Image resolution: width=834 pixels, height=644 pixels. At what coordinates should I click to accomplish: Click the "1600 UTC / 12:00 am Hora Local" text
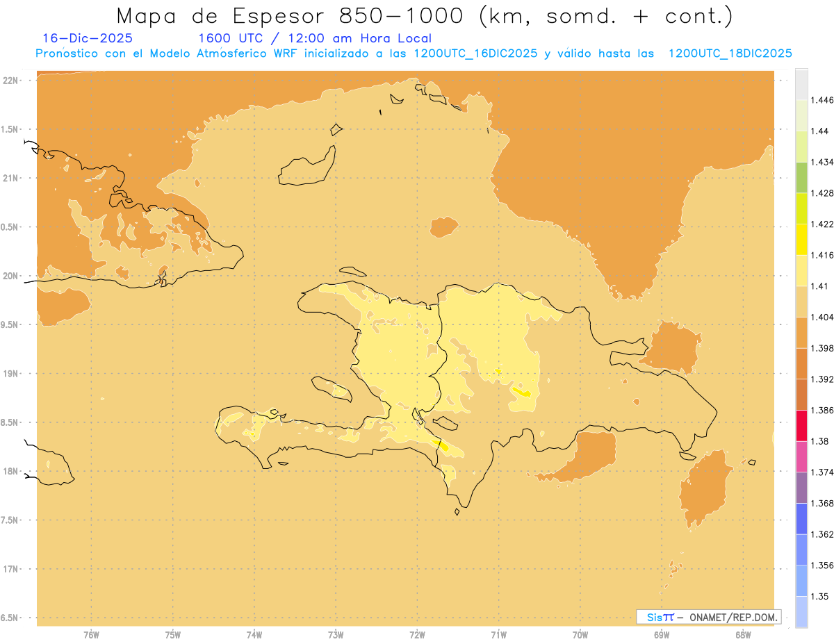[315, 38]
